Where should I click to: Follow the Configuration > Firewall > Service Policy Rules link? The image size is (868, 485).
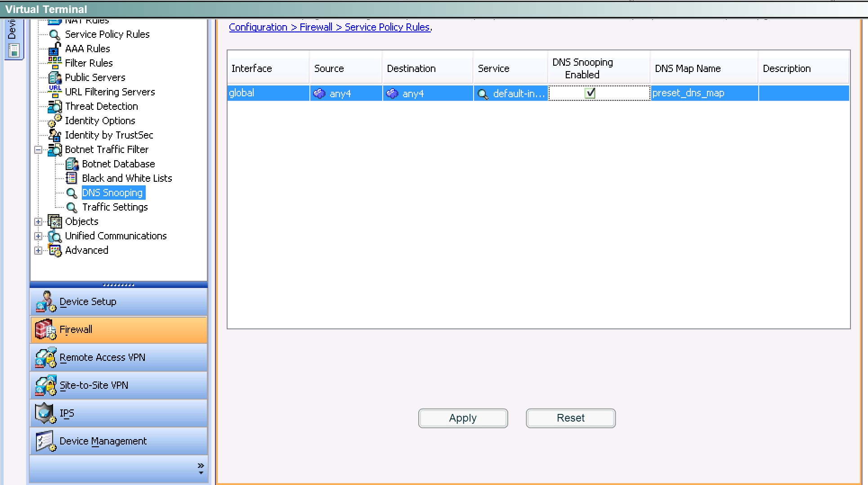pos(330,27)
